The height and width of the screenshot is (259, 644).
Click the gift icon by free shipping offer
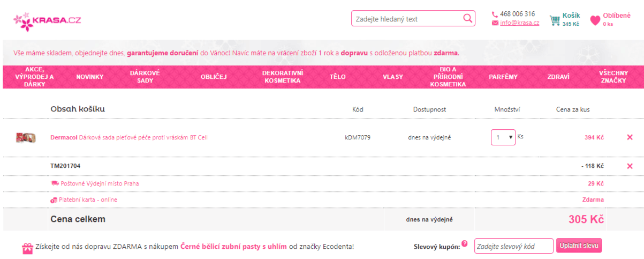[x=27, y=247]
